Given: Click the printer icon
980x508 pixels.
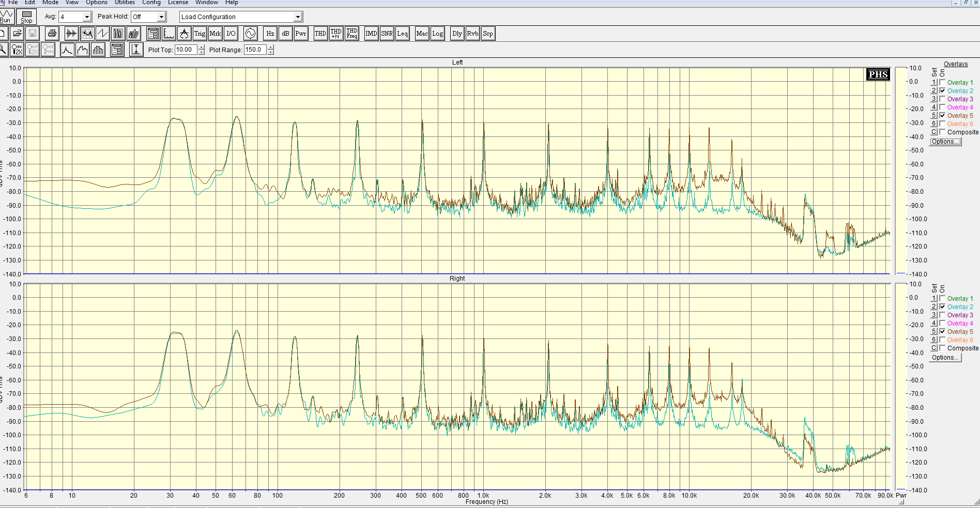Looking at the screenshot, I should 52,34.
